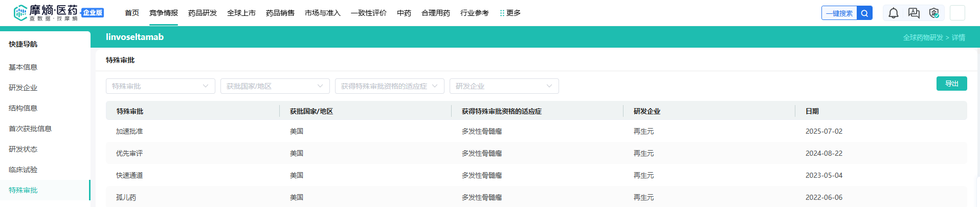Open the 药品研发 menu

203,13
